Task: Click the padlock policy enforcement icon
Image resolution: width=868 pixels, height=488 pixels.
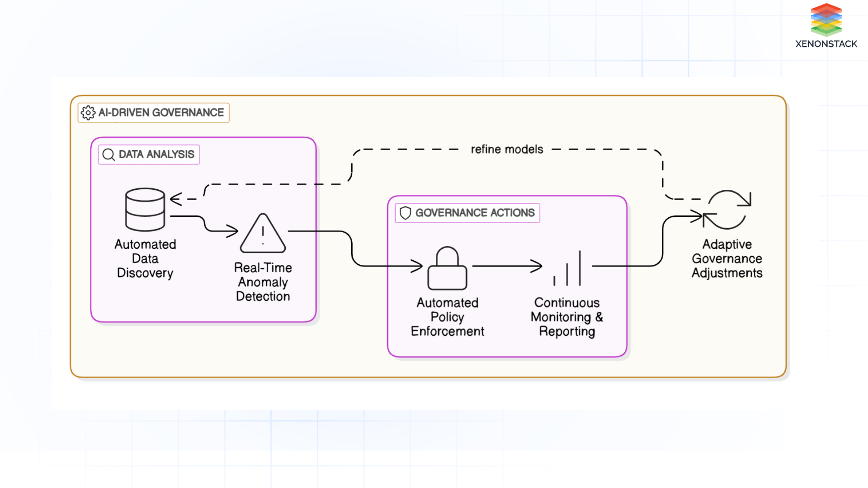Action: coord(448,268)
